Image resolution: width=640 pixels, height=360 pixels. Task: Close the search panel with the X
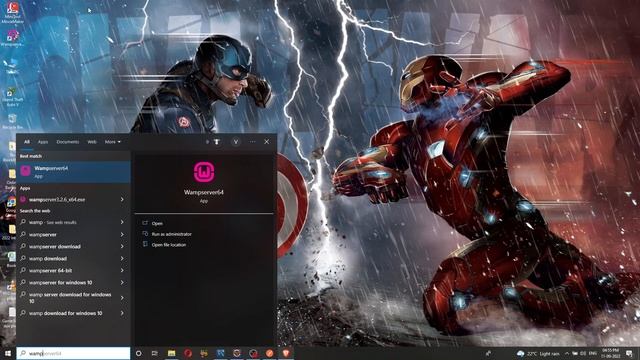(267, 142)
